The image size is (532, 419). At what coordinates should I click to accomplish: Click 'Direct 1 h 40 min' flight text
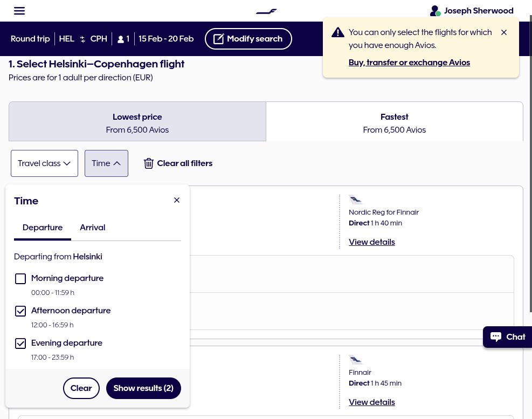tap(375, 223)
